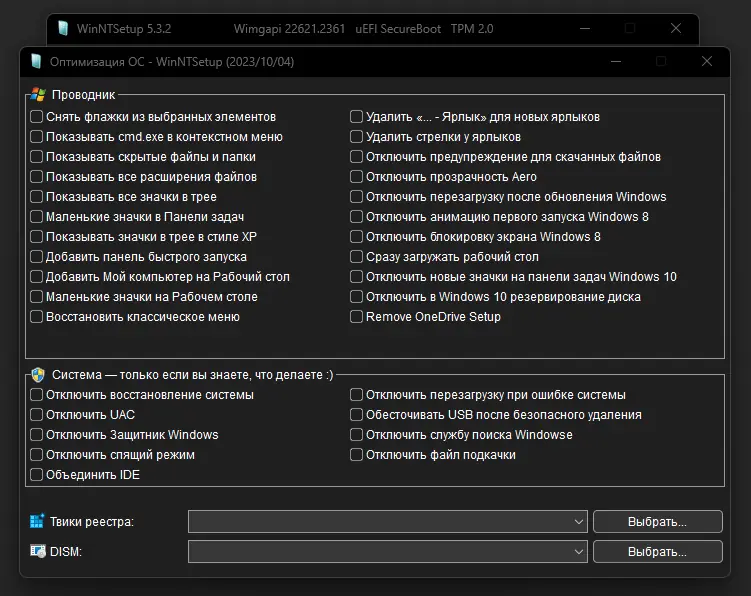This screenshot has height=596, width=751.
Task: Check Показывать cmd.exe в контекстном меню
Action: click(x=36, y=137)
